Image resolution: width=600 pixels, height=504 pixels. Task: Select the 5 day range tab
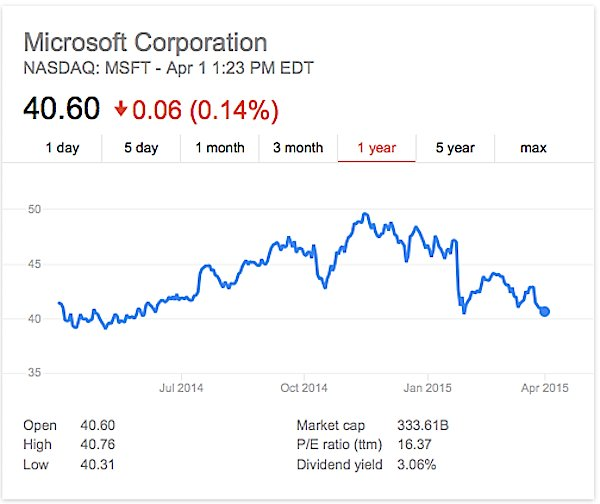pyautogui.click(x=141, y=148)
